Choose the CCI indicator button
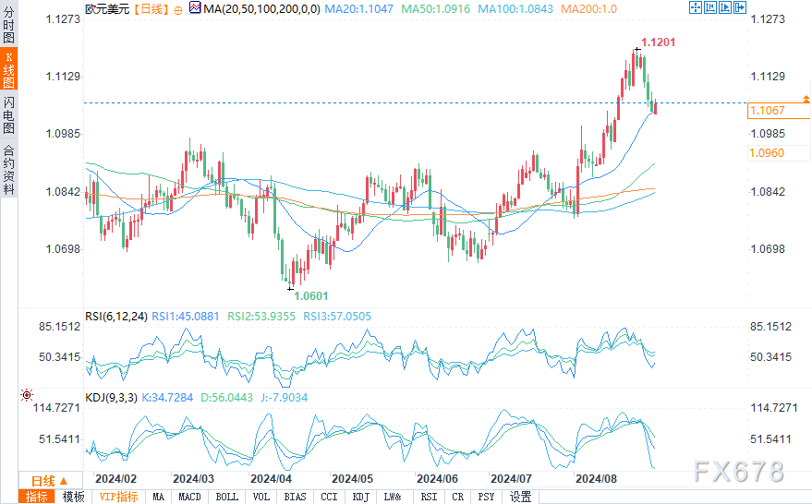Viewport: 812px width, 504px height. (x=329, y=497)
